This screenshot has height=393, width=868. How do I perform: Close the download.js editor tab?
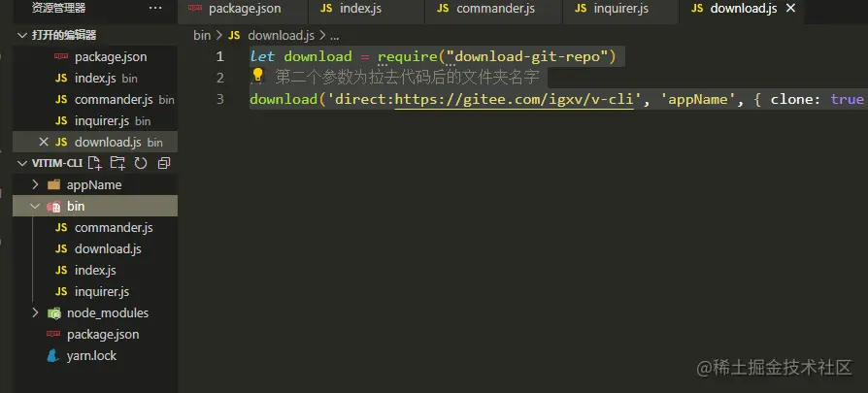(791, 9)
